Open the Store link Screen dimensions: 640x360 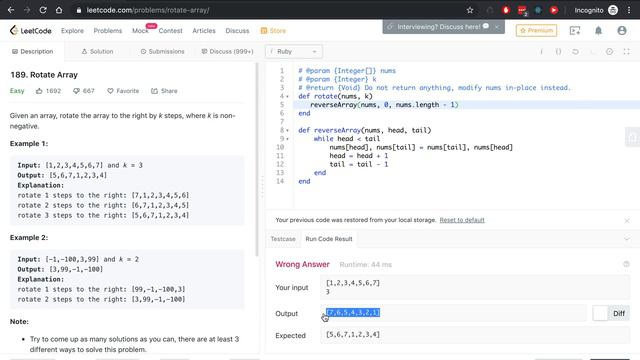[273, 31]
